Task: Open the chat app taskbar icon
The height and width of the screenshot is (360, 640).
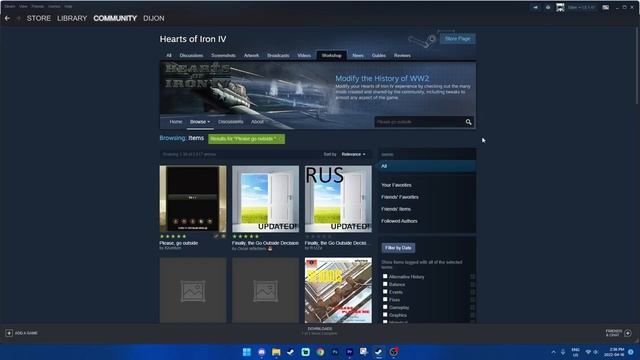Action: 261,352
